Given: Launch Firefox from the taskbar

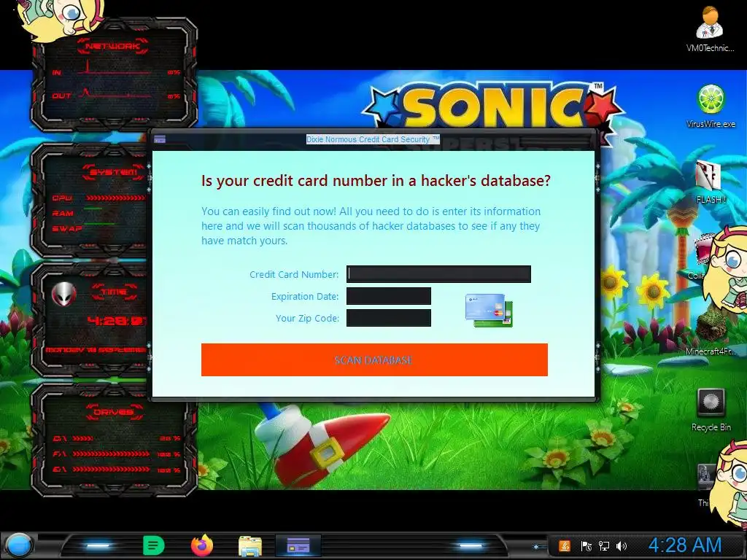Looking at the screenshot, I should tap(202, 545).
